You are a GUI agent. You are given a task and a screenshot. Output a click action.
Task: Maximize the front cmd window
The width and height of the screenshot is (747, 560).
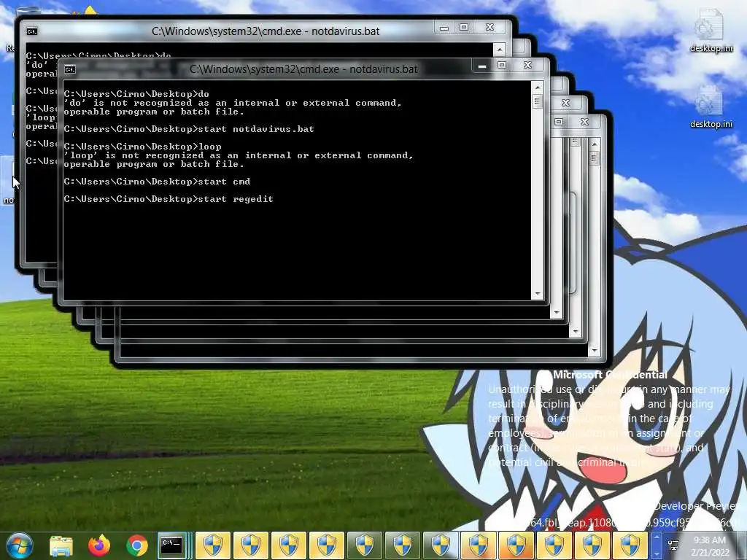(502, 65)
